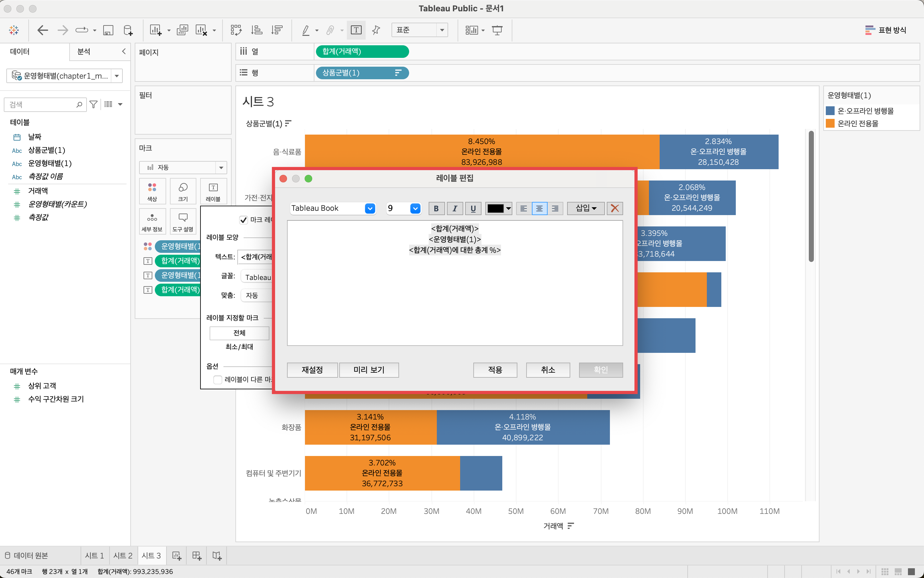
Task: Enable allow labels to overlap checkbox
Action: point(217,380)
